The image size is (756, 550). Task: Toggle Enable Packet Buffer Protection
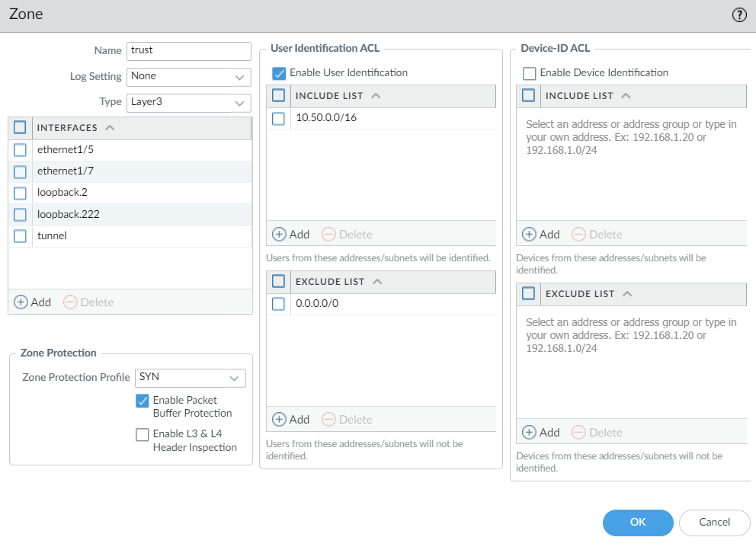143,401
